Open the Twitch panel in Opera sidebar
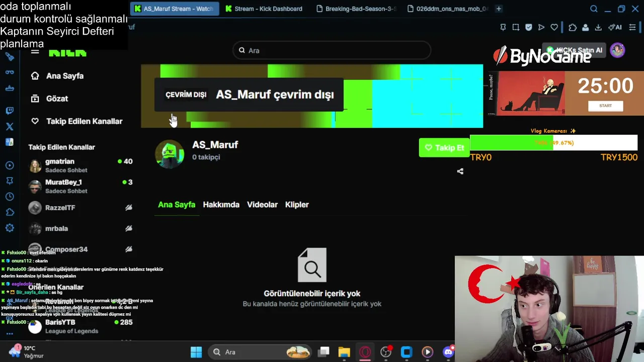The width and height of the screenshot is (644, 362). tap(10, 110)
